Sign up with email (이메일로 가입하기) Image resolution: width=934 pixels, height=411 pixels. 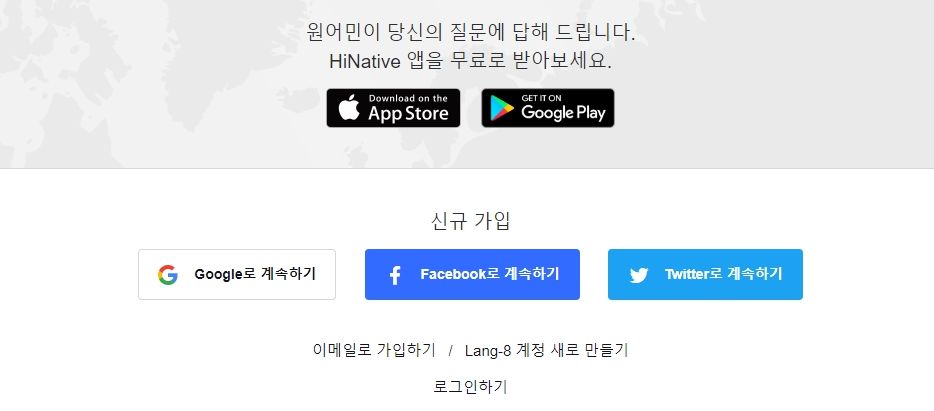pos(374,350)
